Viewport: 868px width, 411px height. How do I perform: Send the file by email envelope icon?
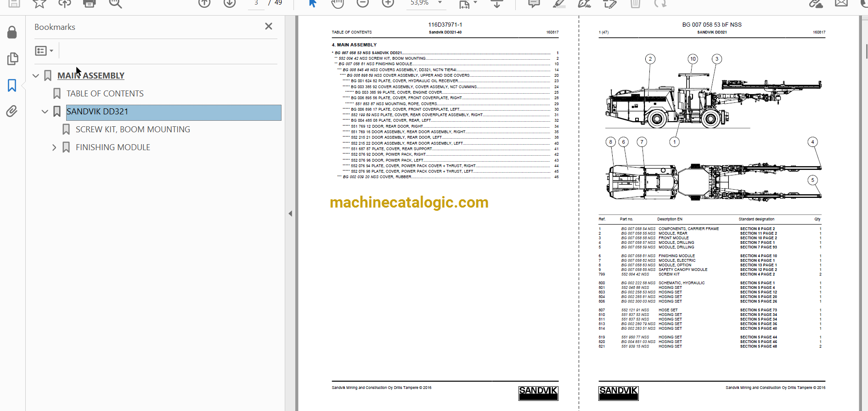[x=841, y=4]
